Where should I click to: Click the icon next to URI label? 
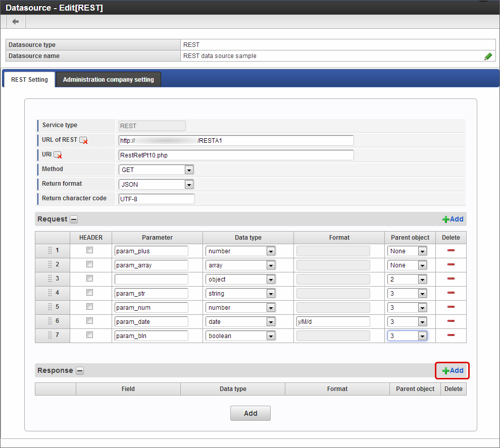(x=58, y=155)
